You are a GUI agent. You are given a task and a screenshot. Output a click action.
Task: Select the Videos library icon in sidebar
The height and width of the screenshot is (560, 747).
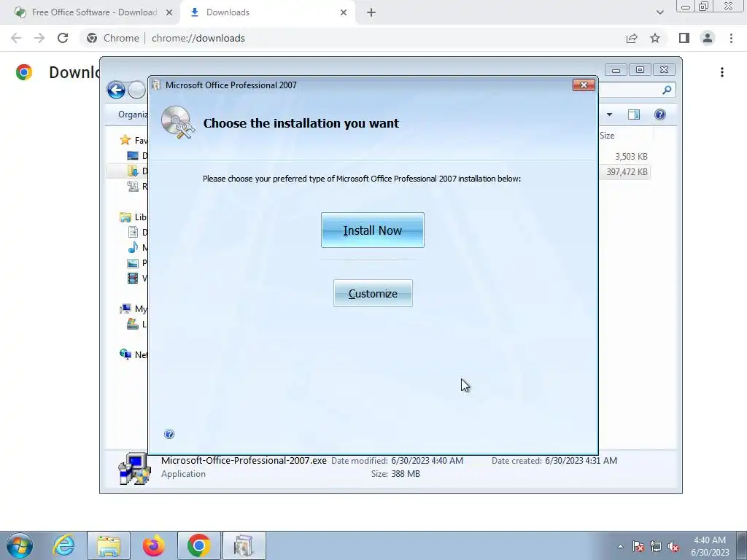pos(133,278)
